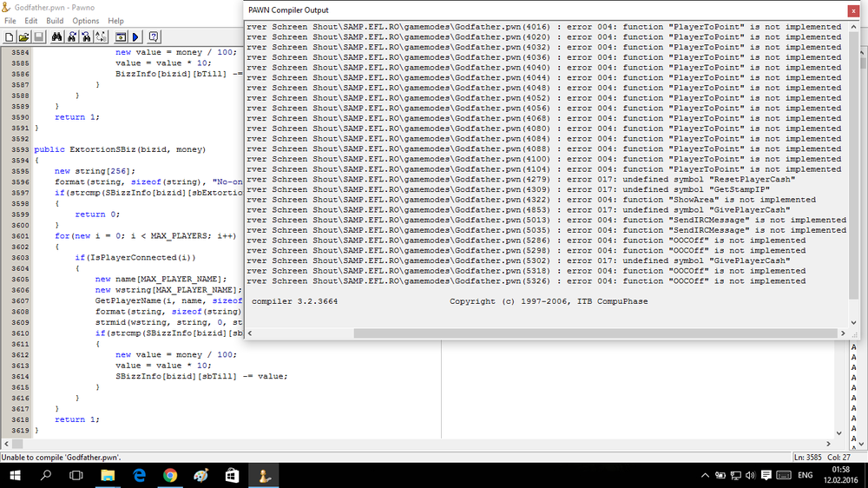The height and width of the screenshot is (488, 868).
Task: Select error line for Godfather.pwn(5013) SendIRCMessage
Action: 547,220
